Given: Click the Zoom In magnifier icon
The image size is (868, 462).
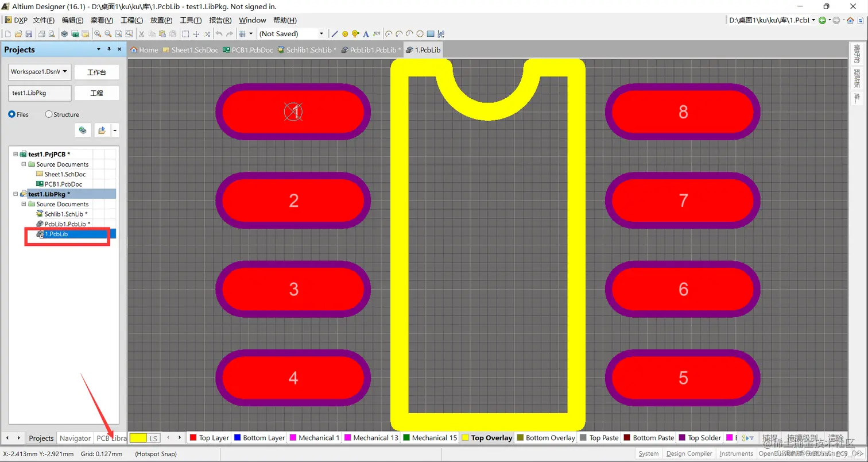Looking at the screenshot, I should click(x=97, y=34).
